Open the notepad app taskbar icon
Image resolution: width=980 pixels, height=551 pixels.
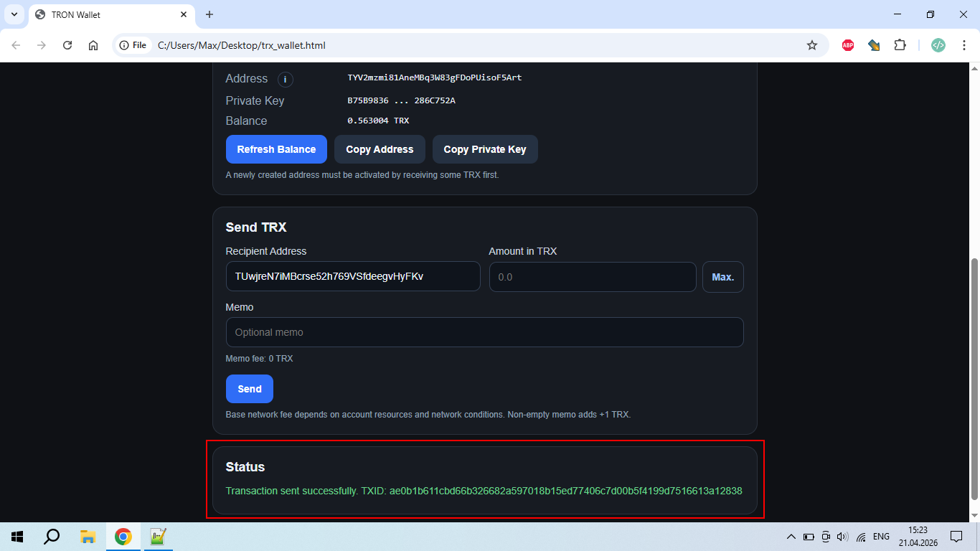click(159, 537)
